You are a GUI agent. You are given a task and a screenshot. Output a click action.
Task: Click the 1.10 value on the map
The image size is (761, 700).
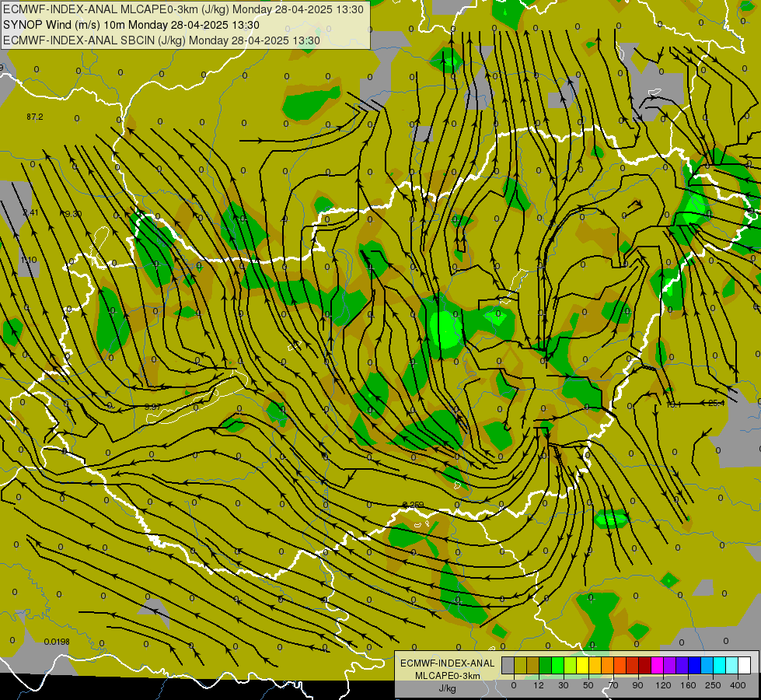(29, 260)
